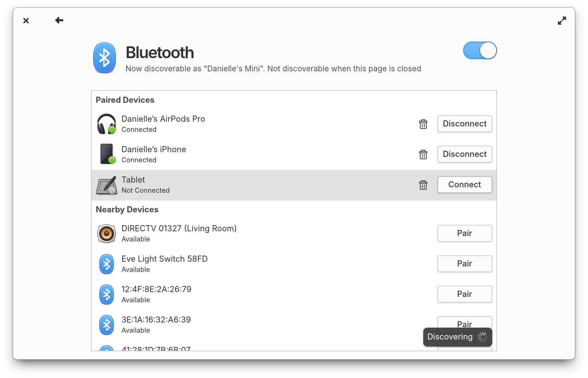Click Bluetooth icon for 3E:1A:16:32:A6:39

click(107, 325)
